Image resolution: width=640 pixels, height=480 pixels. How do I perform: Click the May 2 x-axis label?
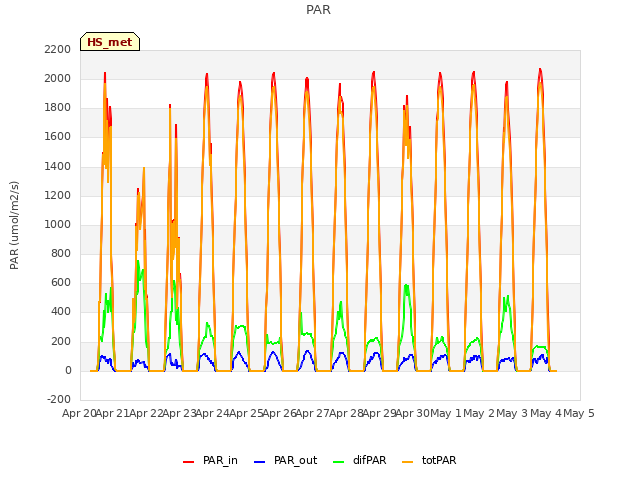(x=479, y=413)
